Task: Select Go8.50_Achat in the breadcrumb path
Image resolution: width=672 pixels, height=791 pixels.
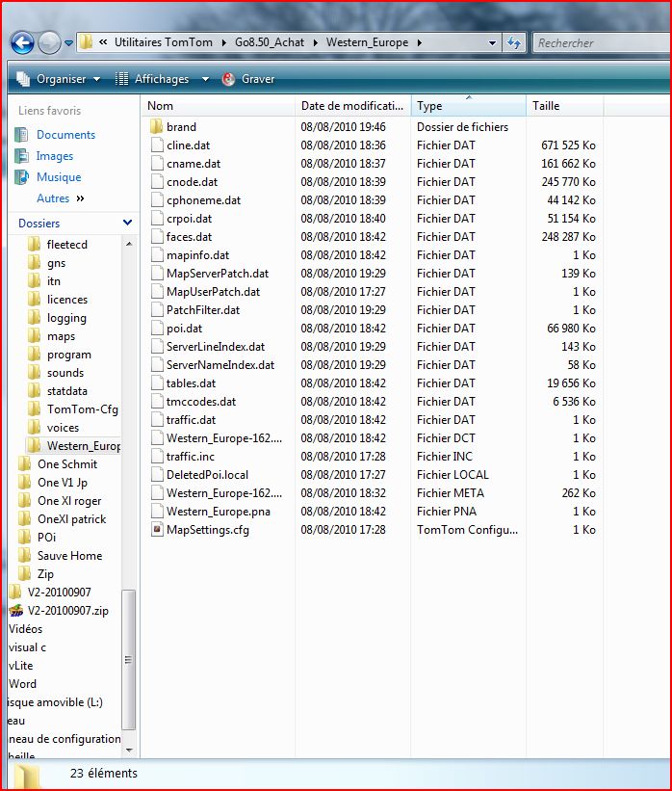Action: [270, 42]
